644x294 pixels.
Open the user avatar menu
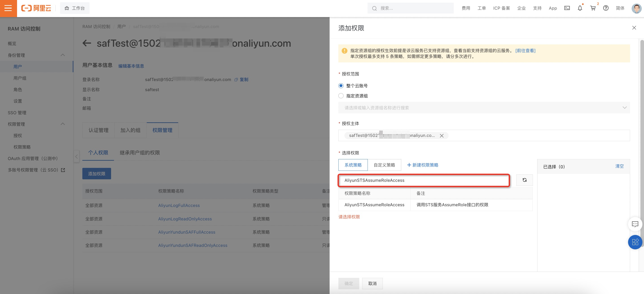tap(636, 8)
